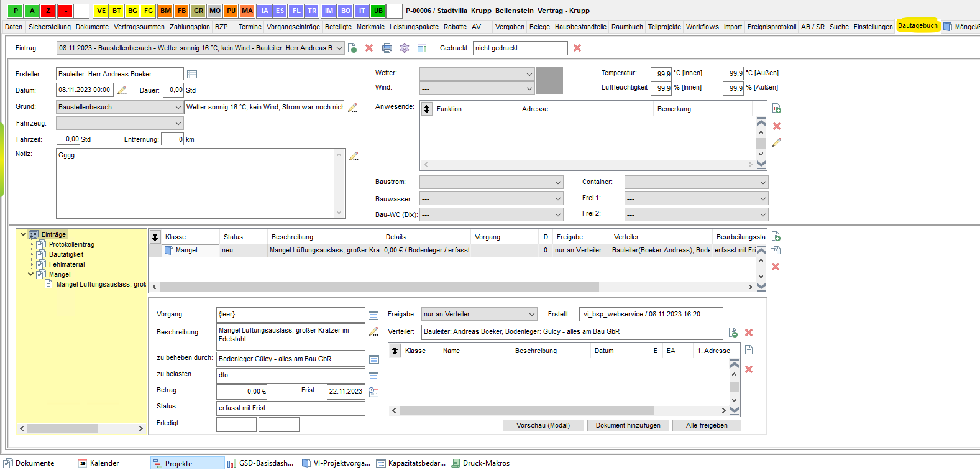Open Vertragssummen tab

pos(139,27)
